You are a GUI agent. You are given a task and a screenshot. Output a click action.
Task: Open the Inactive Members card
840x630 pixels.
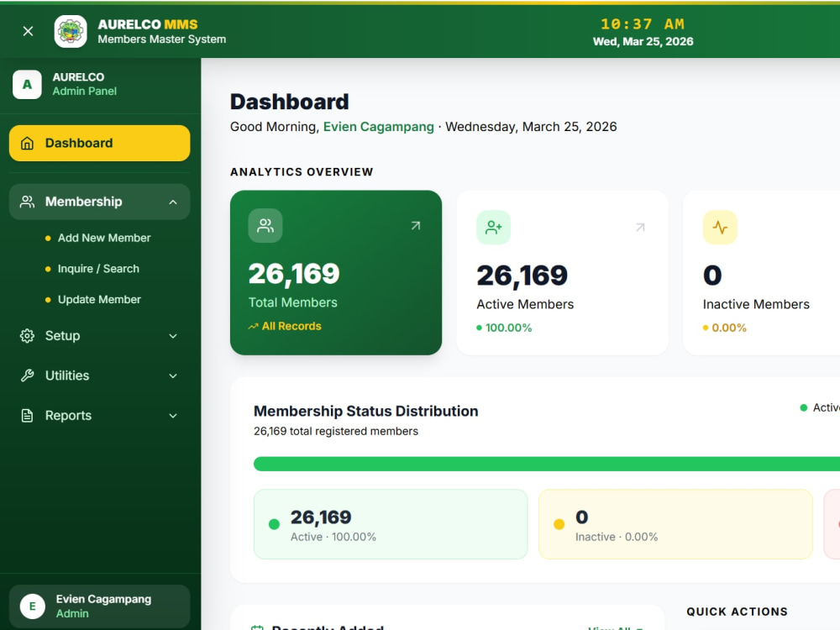click(761, 273)
